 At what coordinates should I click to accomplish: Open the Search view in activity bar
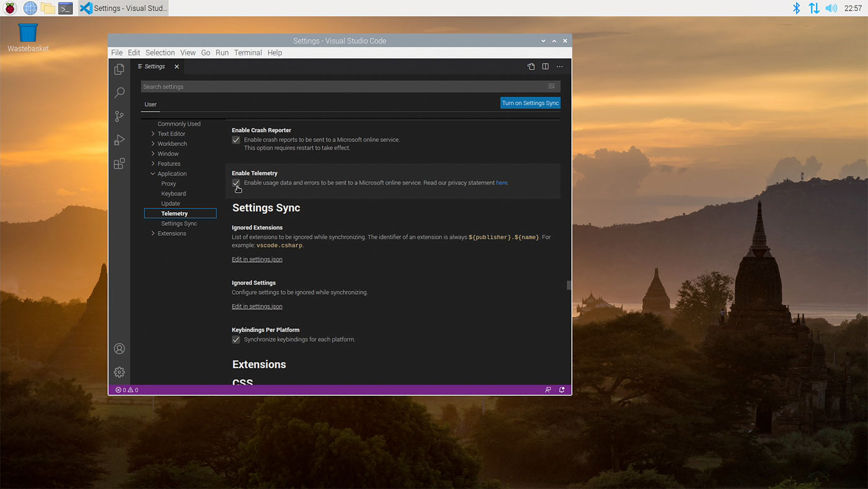119,92
